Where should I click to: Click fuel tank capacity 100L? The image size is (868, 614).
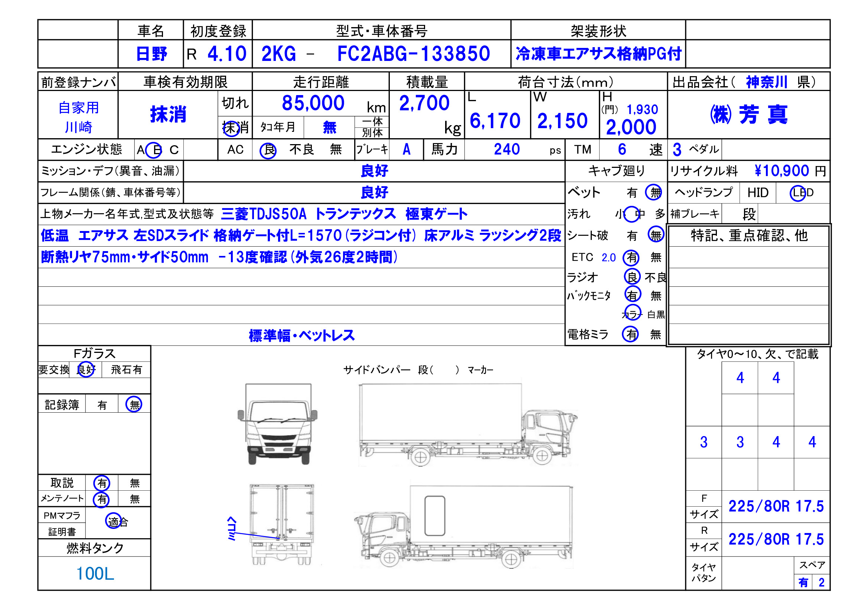pos(95,574)
